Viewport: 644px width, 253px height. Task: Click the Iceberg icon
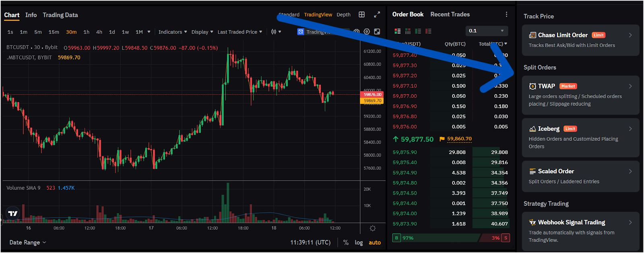pyautogui.click(x=533, y=129)
